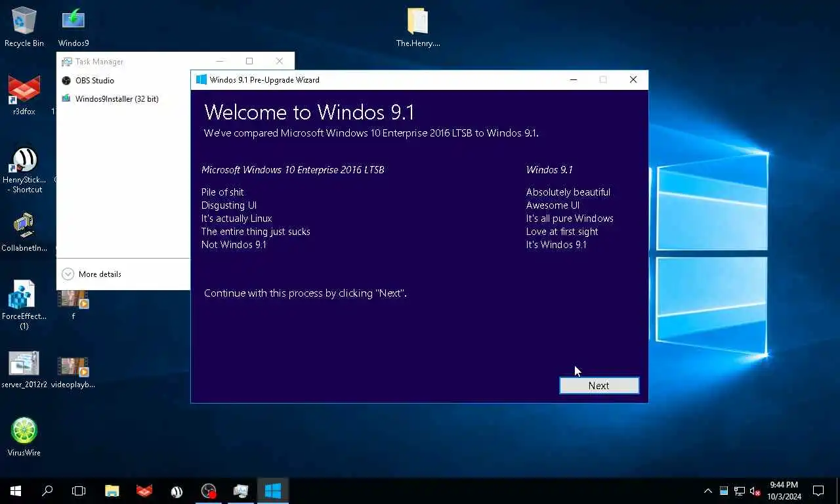Switch to HenryStick app in taskbar

coord(177,491)
